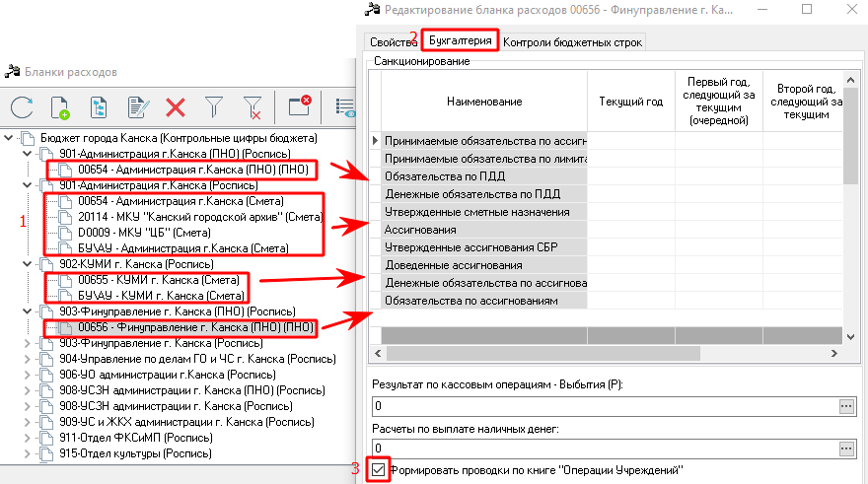The image size is (868, 484).
Task: Click the Бланки расходов panel title icon
Action: point(12,71)
